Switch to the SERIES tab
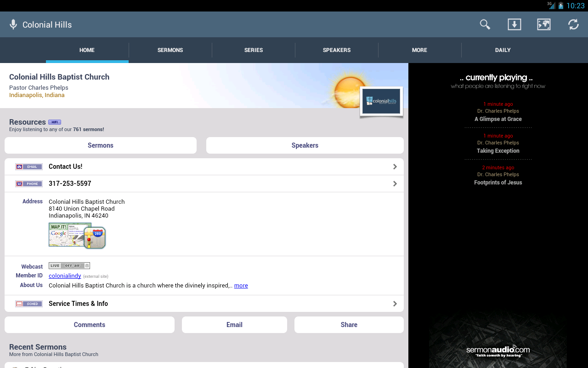 pos(254,50)
